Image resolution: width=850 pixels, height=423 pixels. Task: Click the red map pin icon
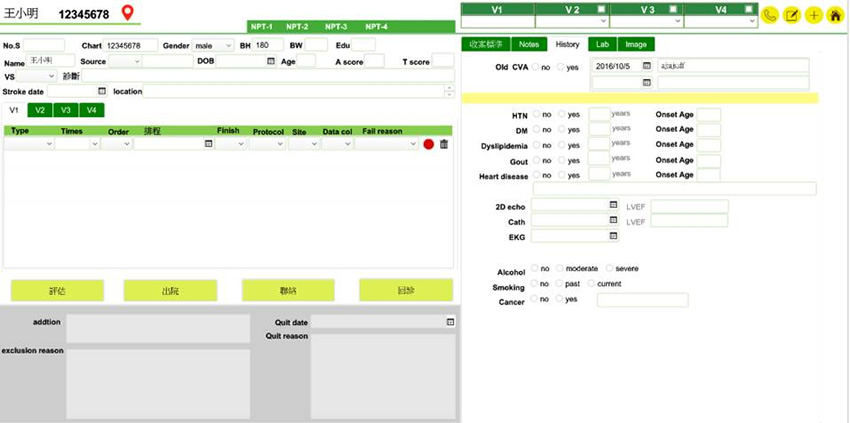[x=127, y=13]
